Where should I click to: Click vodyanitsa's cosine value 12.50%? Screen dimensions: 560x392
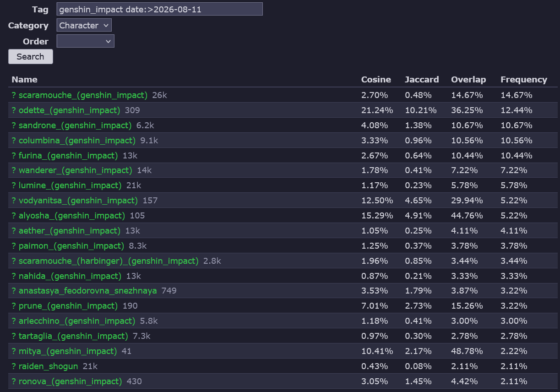coord(377,201)
